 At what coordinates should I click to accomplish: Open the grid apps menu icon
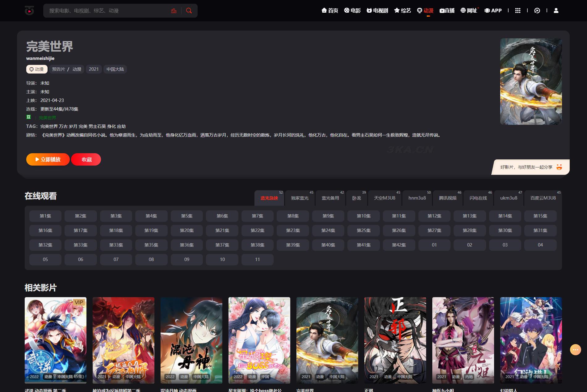[518, 11]
